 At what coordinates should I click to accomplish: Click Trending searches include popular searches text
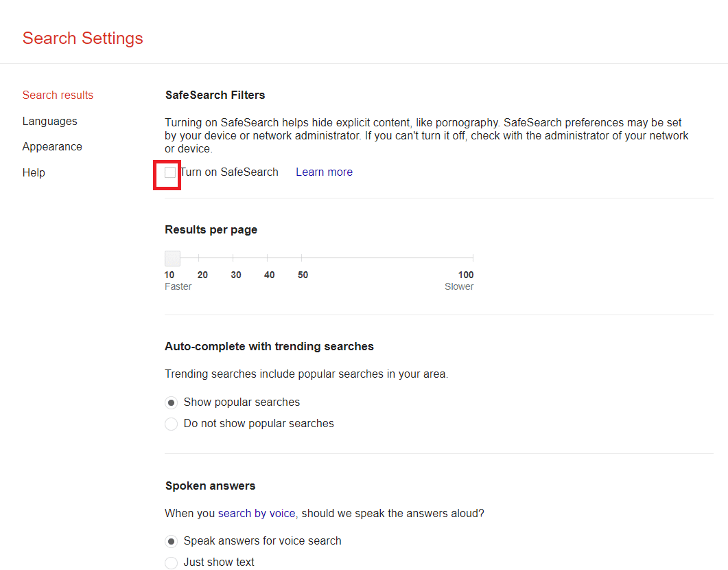[x=307, y=374]
